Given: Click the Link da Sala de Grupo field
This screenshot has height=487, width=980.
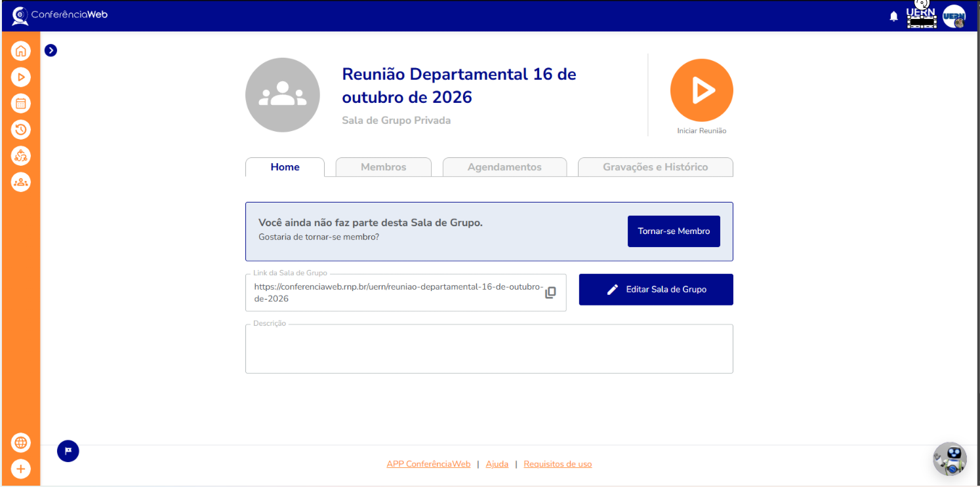Looking at the screenshot, I should coord(406,292).
